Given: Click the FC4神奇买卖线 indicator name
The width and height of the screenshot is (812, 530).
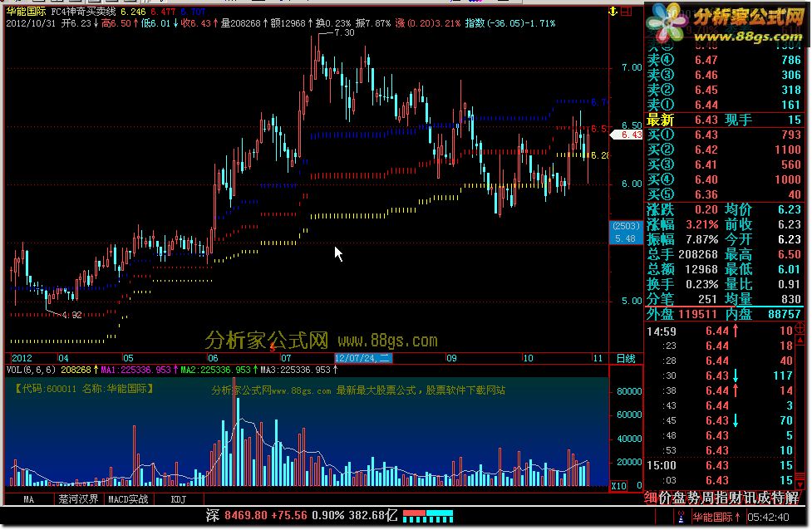Looking at the screenshot, I should coord(83,12).
